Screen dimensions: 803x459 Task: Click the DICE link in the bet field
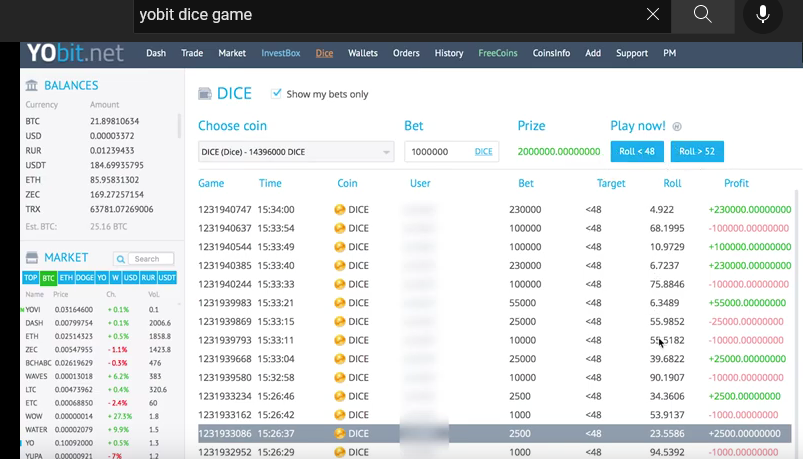point(483,152)
